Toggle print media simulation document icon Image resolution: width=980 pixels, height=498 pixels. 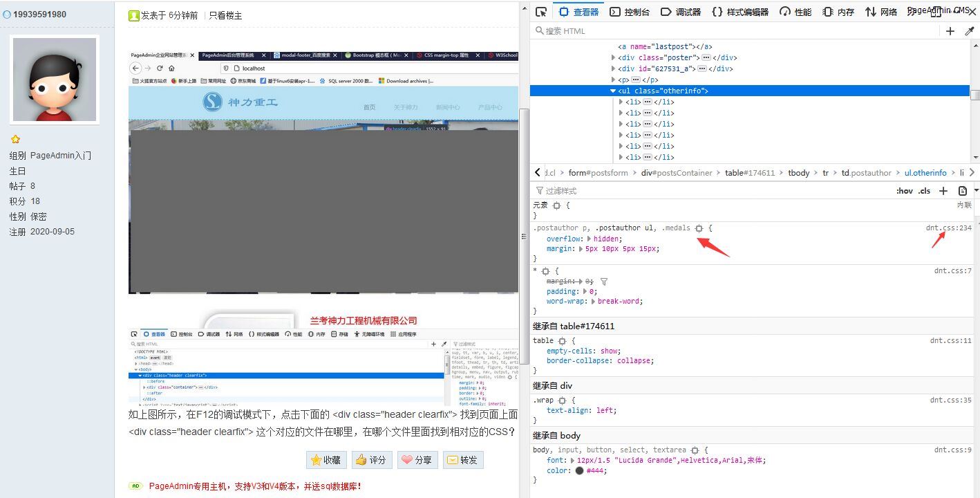tap(963, 191)
